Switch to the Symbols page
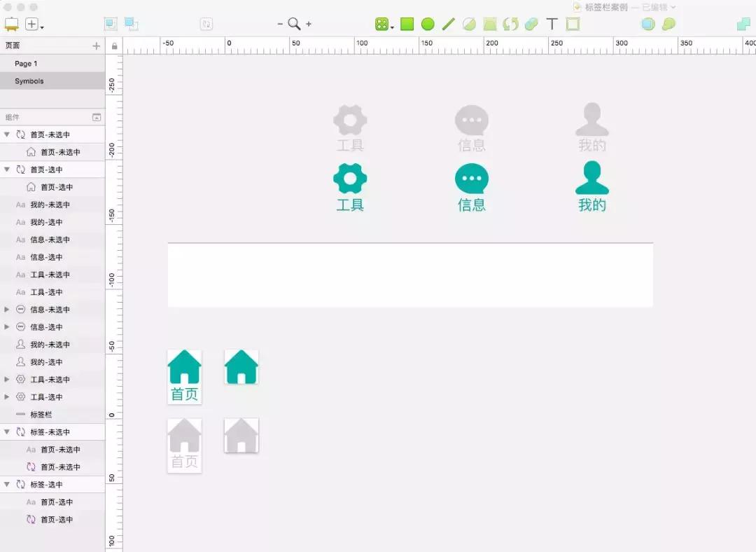 29,81
